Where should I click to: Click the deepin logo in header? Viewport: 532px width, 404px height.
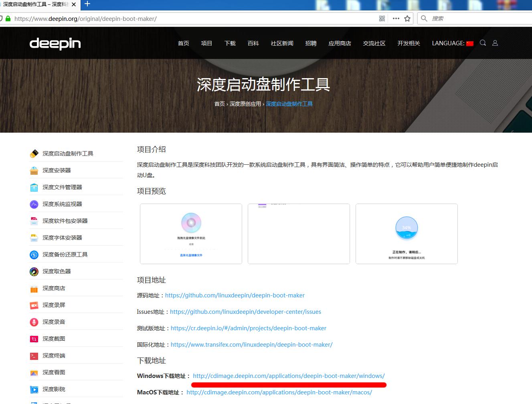click(55, 43)
